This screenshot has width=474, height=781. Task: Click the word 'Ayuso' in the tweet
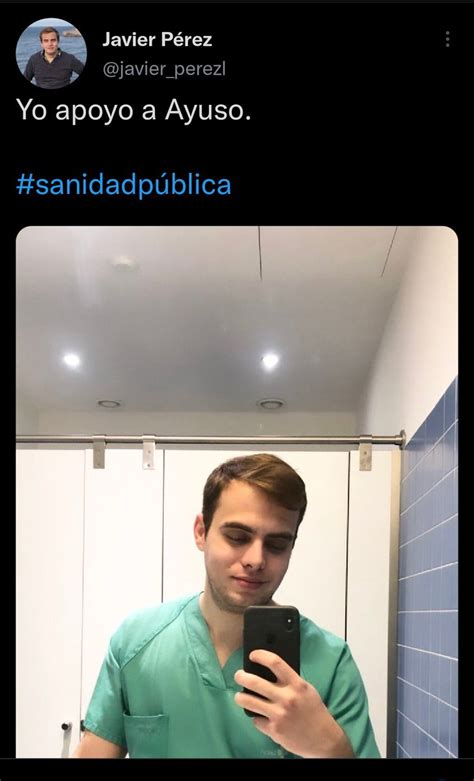coord(204,111)
